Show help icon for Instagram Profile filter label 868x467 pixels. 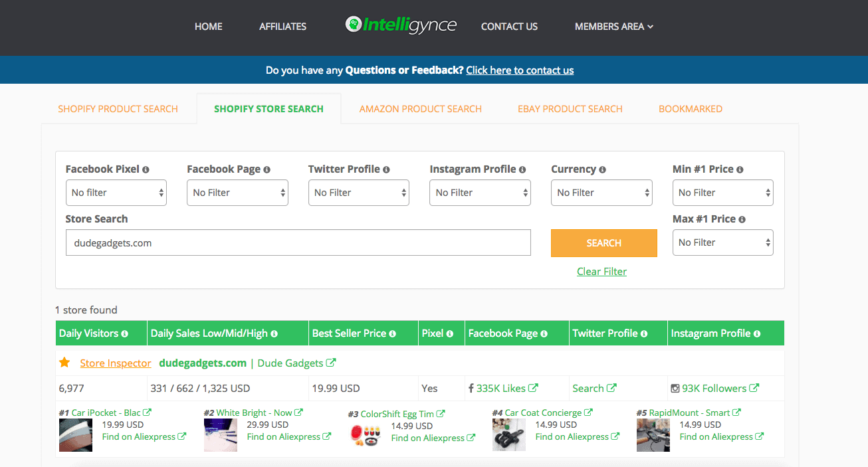coord(522,169)
